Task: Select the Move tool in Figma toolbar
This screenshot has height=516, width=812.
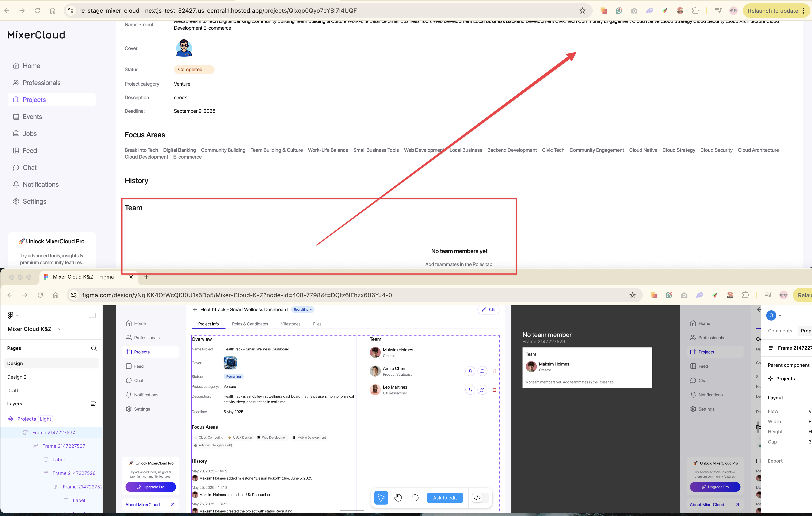Action: pos(381,498)
